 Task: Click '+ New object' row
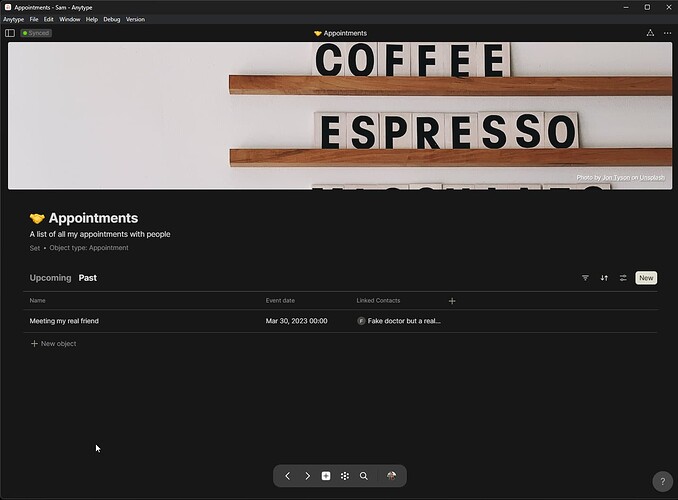54,343
